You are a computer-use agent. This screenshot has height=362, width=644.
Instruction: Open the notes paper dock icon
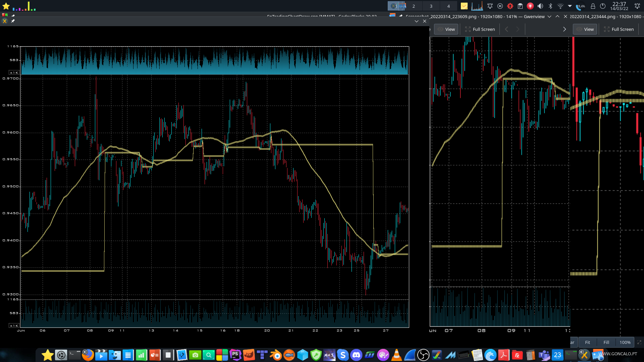click(477, 355)
